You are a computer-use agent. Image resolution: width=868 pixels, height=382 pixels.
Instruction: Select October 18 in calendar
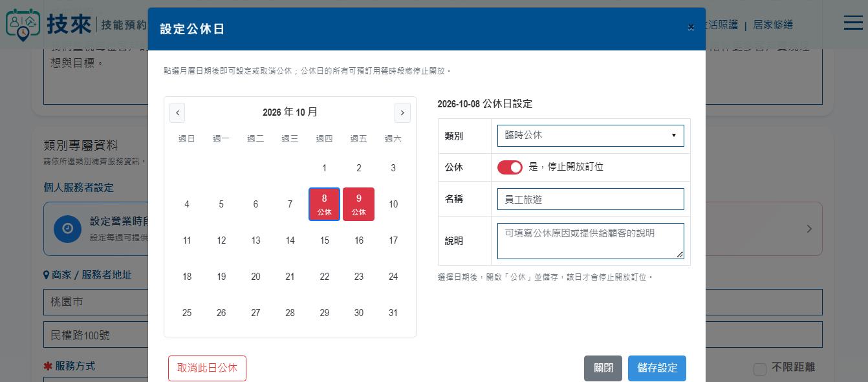tap(187, 277)
